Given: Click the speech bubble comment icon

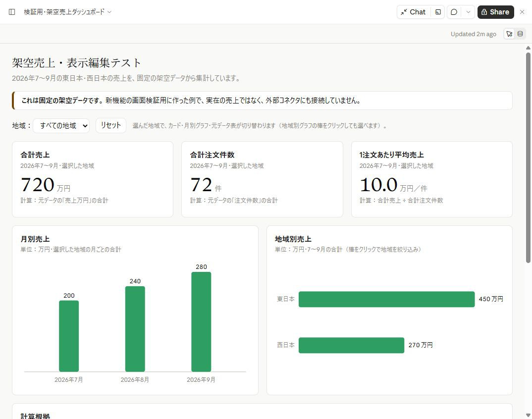Looking at the screenshot, I should (x=454, y=12).
